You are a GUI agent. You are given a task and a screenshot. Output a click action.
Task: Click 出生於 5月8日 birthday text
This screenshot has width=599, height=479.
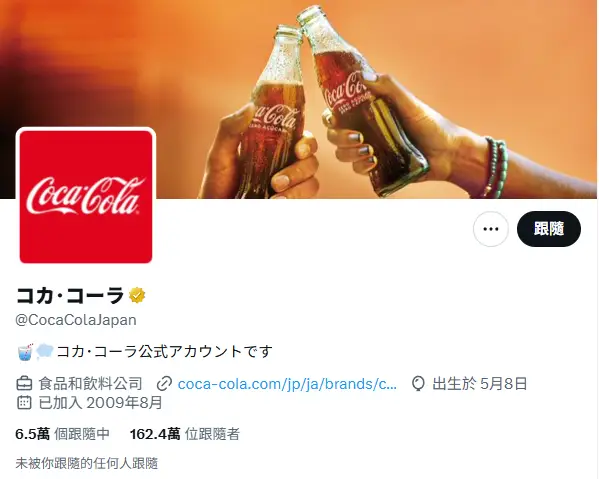click(x=480, y=384)
